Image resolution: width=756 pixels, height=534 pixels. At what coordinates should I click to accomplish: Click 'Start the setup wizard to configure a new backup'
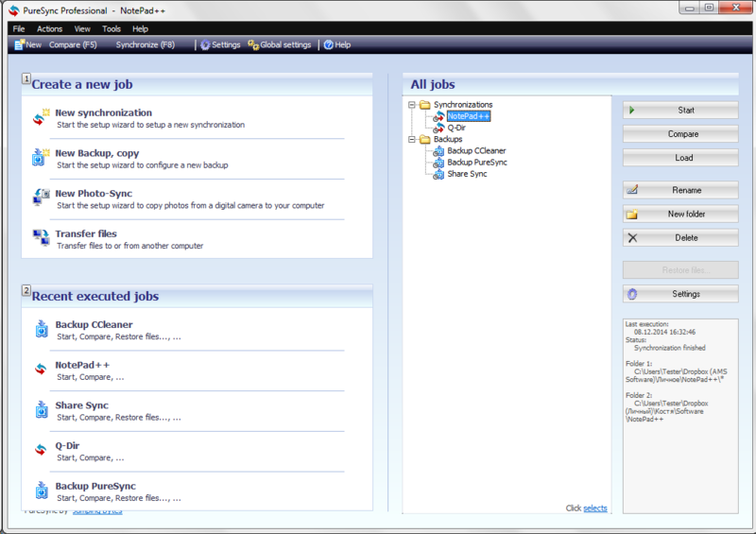(143, 165)
